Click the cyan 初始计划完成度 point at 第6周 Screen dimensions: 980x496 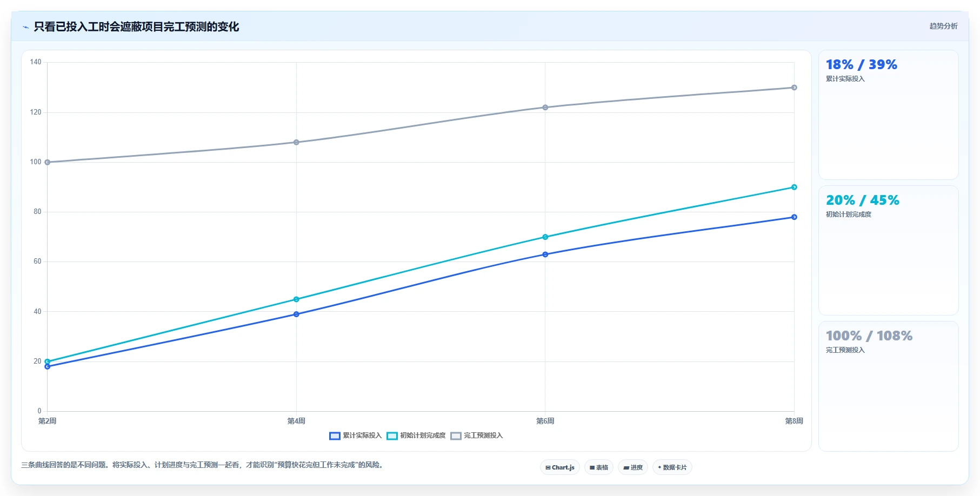tap(545, 237)
